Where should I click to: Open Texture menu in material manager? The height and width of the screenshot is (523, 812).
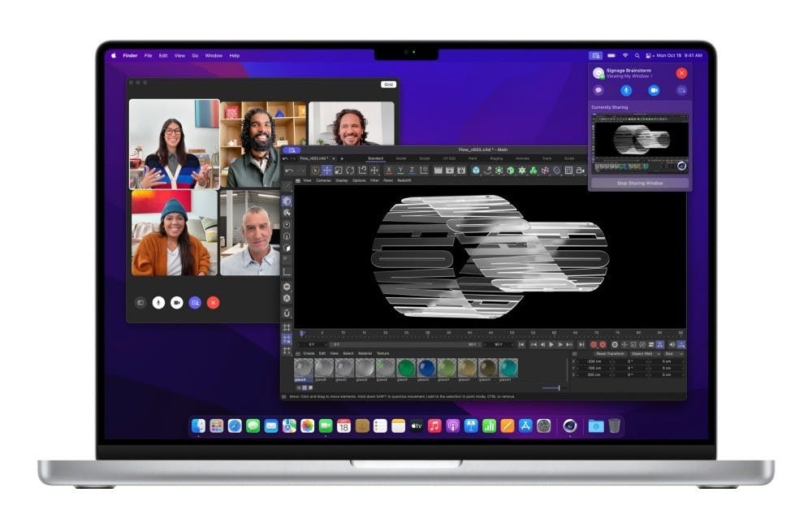tap(382, 353)
